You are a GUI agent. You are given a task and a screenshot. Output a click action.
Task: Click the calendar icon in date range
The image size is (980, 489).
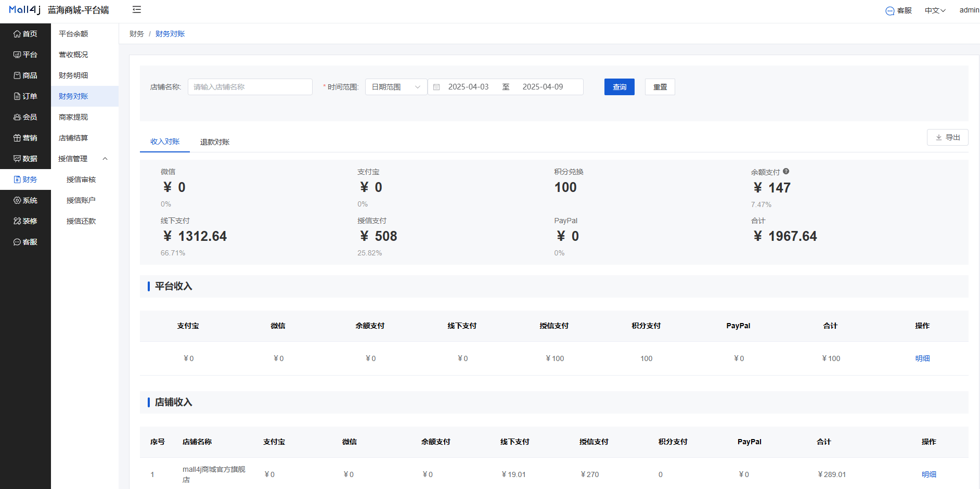[x=436, y=87]
